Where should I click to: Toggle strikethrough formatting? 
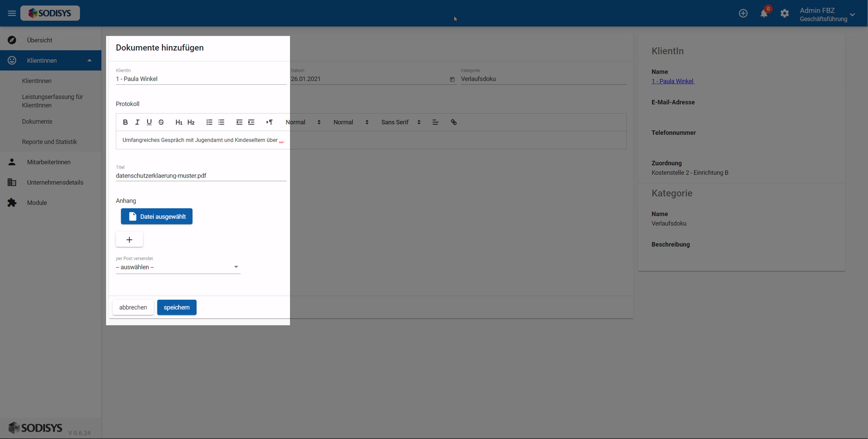(x=161, y=122)
